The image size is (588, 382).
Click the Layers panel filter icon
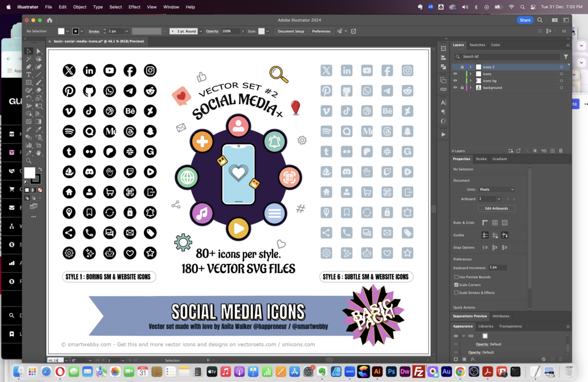[566, 57]
